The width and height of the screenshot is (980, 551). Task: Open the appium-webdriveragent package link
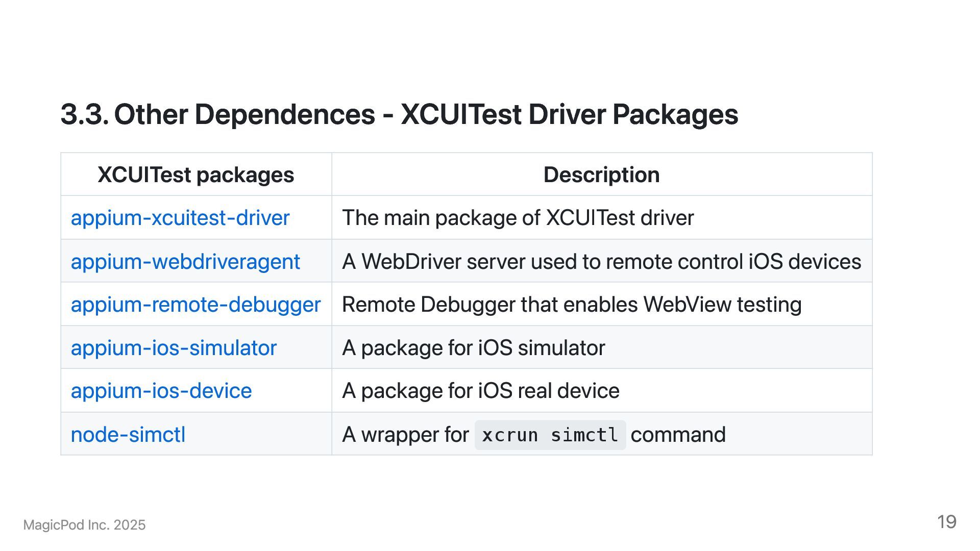click(185, 262)
